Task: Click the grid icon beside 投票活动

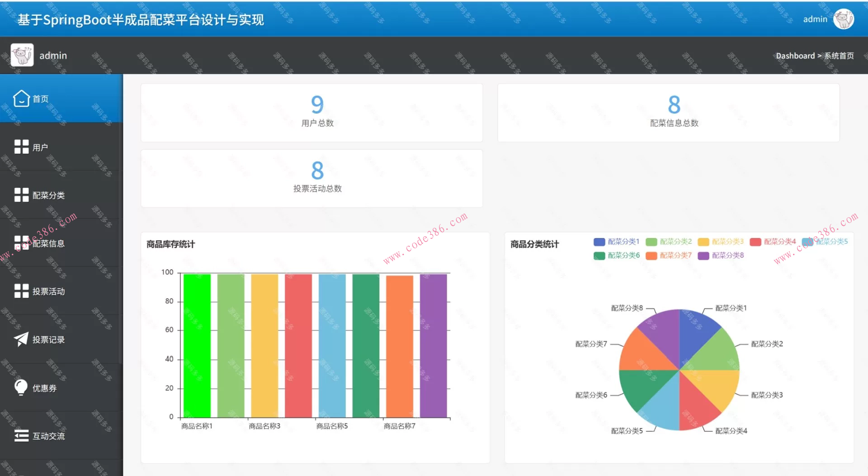Action: tap(21, 291)
